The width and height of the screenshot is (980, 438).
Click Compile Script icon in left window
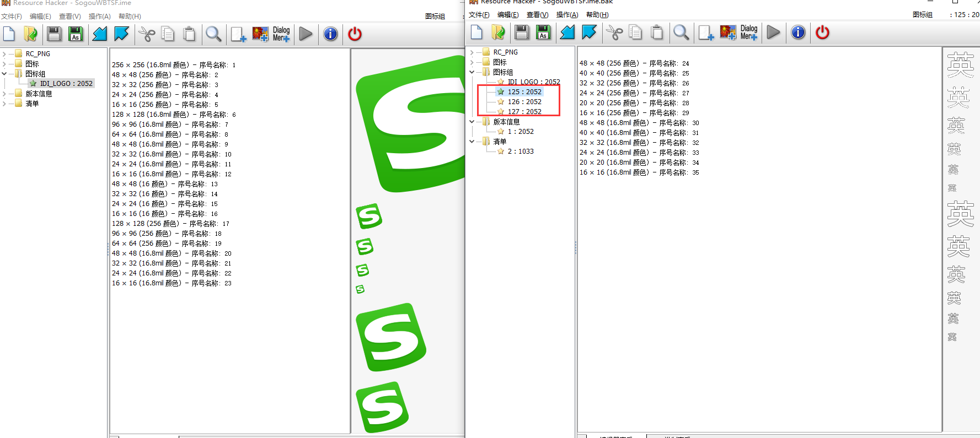point(100,34)
